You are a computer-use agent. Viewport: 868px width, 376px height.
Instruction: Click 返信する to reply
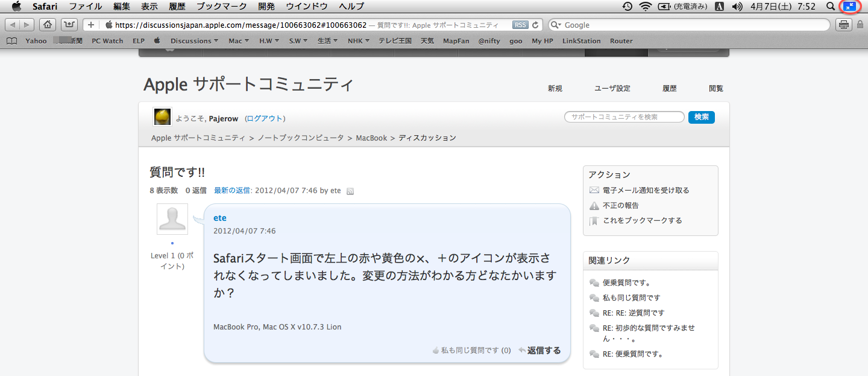pyautogui.click(x=539, y=350)
